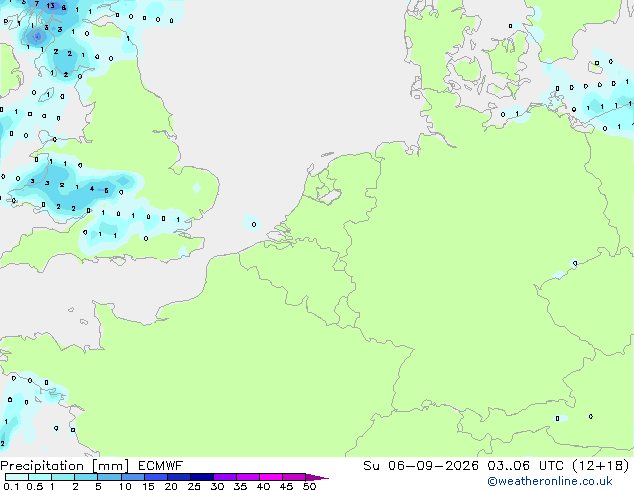Pick the 25–30 mm dark navy legend swatch
Screen dimensions: 634x490
pos(202,477)
